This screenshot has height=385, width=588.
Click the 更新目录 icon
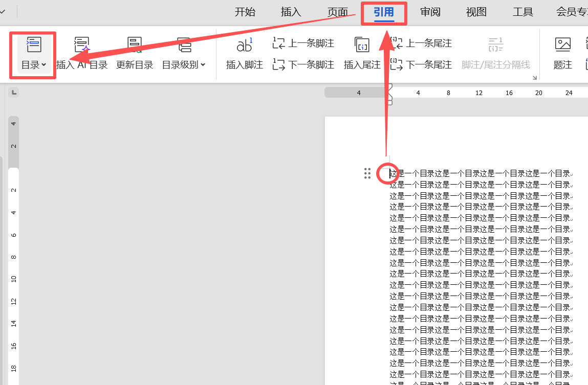[135, 46]
